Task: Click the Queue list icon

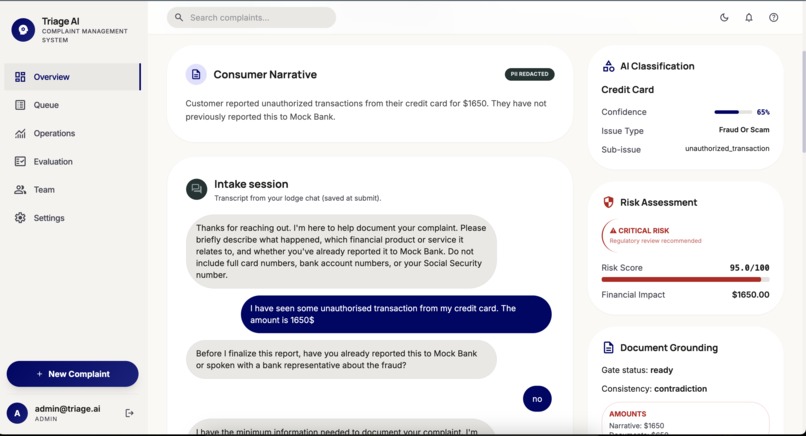Action: 20,105
